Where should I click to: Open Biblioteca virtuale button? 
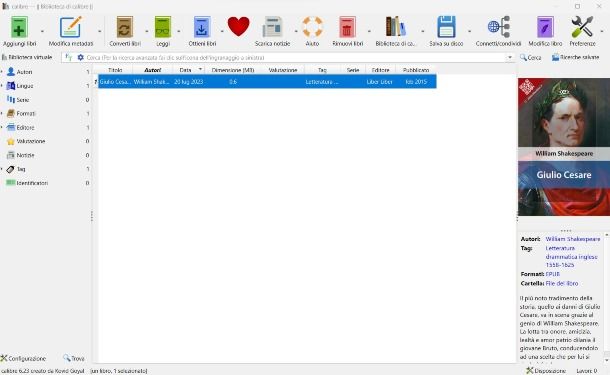coord(27,57)
